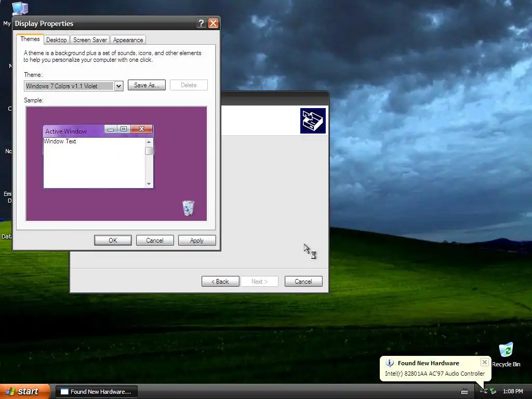Click the Active Window title in the sample
Image resolution: width=532 pixels, height=399 pixels.
tap(66, 131)
